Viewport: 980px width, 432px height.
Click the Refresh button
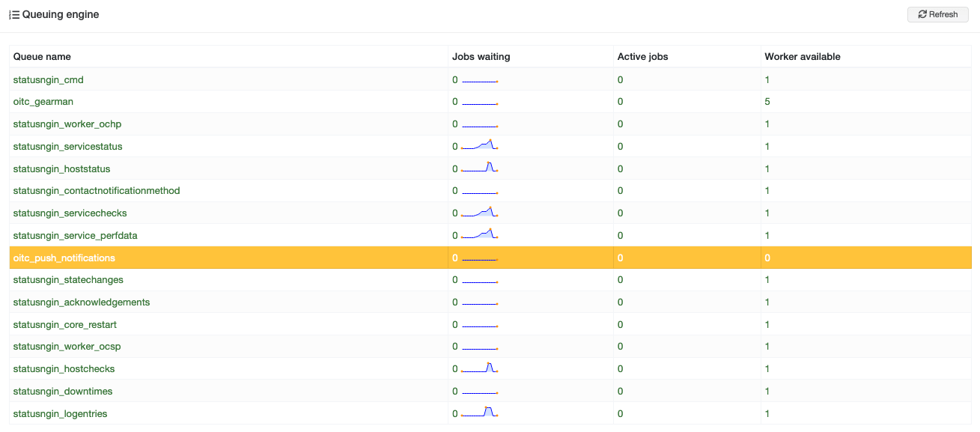pyautogui.click(x=937, y=14)
